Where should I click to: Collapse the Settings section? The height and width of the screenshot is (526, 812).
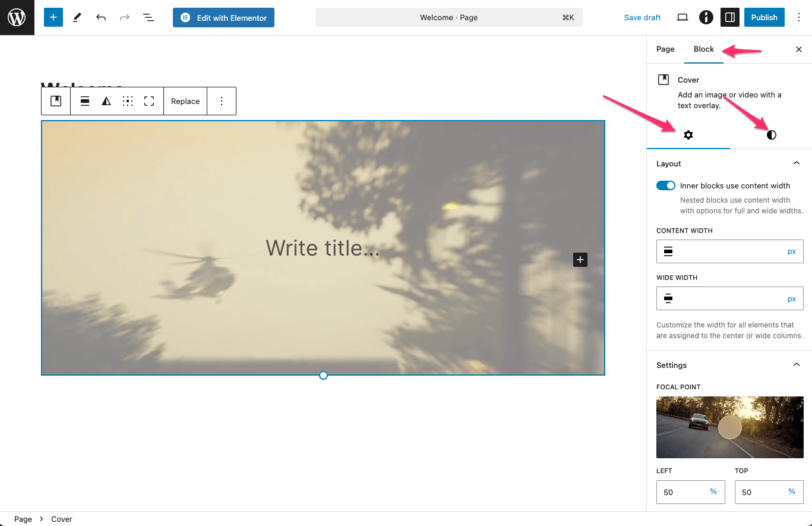(x=797, y=365)
